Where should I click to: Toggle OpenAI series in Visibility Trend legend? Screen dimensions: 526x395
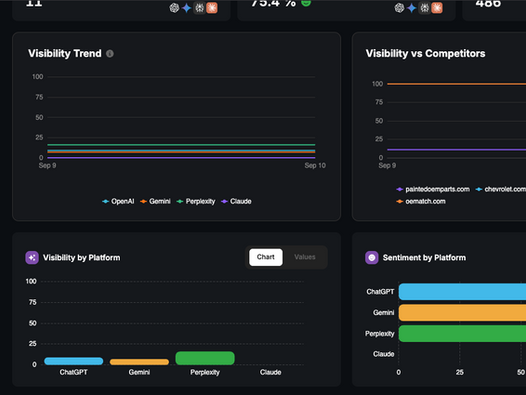[x=118, y=201]
